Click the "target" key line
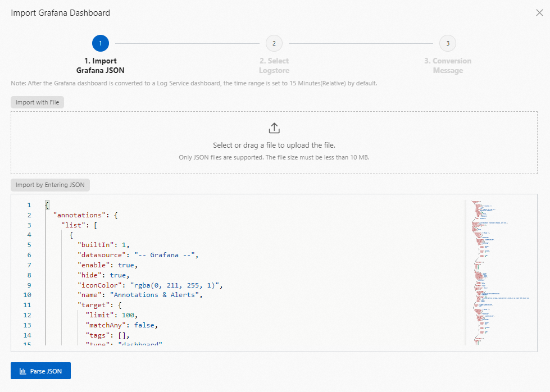 99,305
